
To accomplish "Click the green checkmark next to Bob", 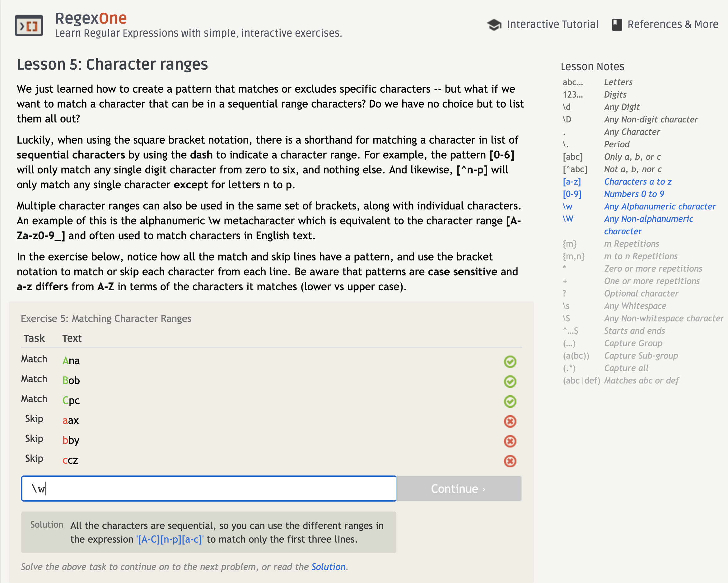I will [x=510, y=382].
